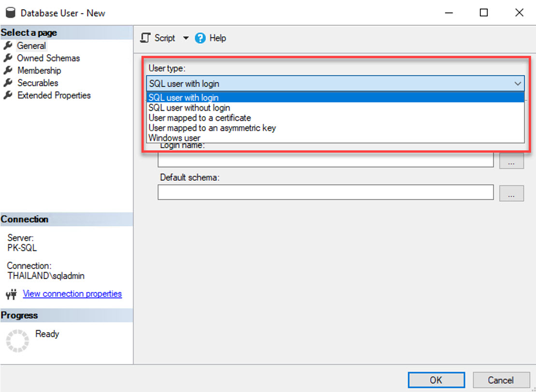This screenshot has height=392, width=536.
Task: Click the wrench icon beside Owned Schemas
Action: pos(7,58)
